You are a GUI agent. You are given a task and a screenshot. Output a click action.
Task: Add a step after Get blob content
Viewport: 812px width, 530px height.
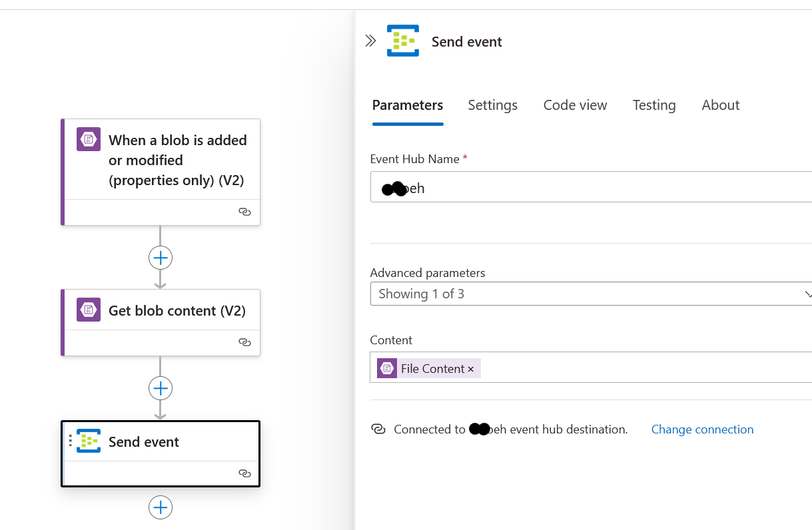[161, 388]
